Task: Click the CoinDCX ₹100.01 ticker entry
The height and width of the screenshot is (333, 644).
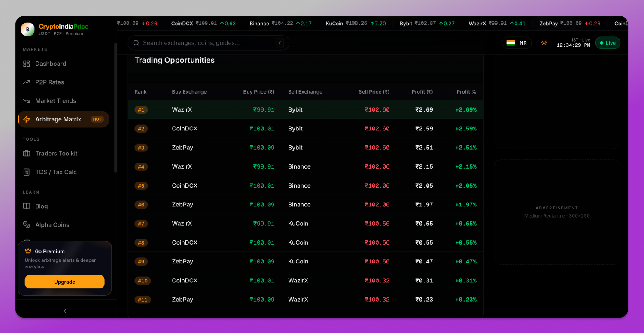Action: click(204, 24)
